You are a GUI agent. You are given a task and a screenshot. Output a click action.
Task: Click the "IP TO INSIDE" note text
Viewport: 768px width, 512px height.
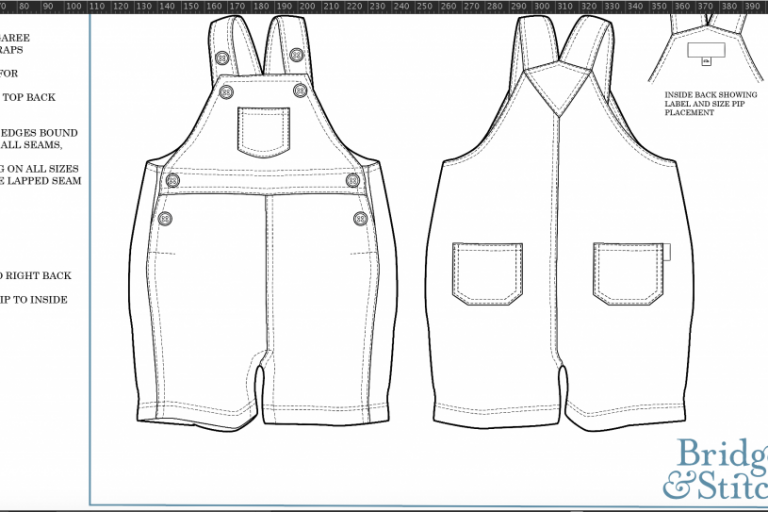click(x=34, y=300)
